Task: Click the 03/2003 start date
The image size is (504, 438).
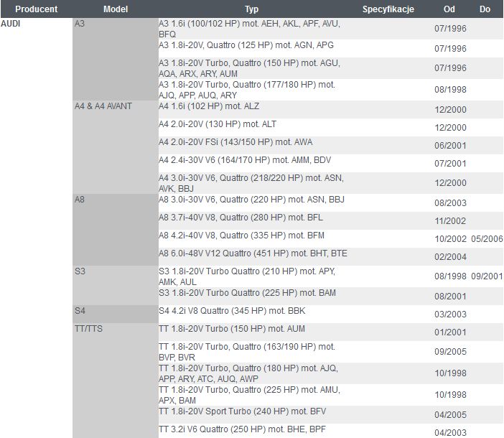Action: pyautogui.click(x=450, y=314)
